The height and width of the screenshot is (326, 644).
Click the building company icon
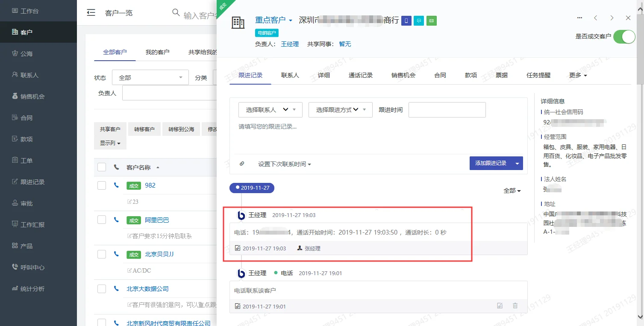click(238, 23)
